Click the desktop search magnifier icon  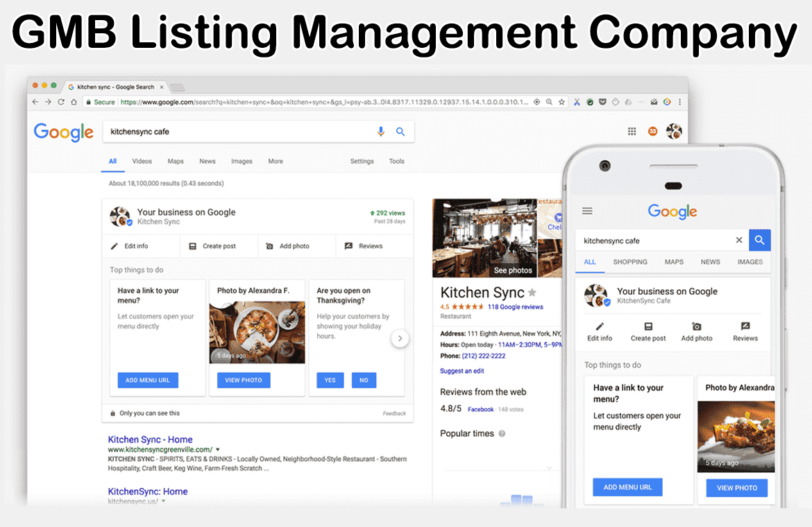coord(400,131)
